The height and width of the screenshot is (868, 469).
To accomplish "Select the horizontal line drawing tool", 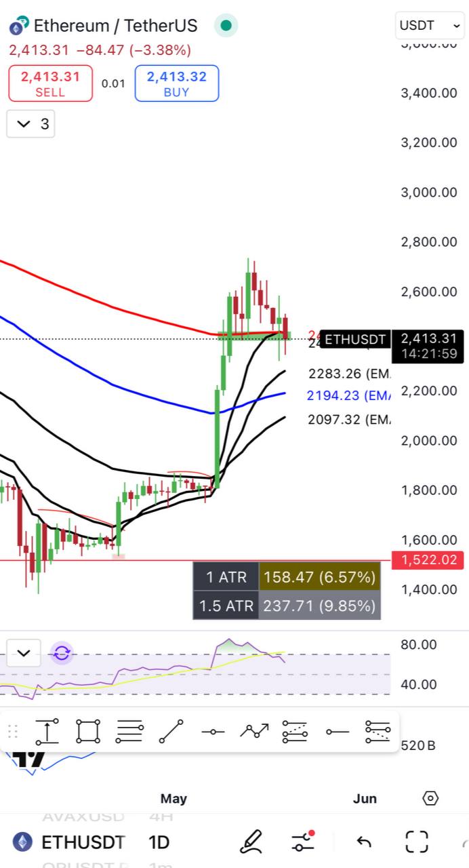I will (x=213, y=732).
